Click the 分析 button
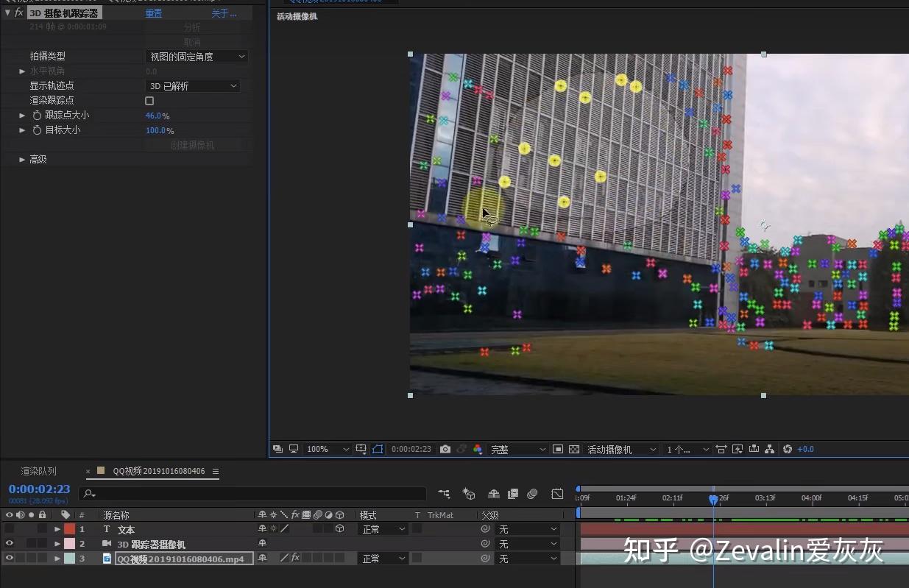 [x=192, y=27]
